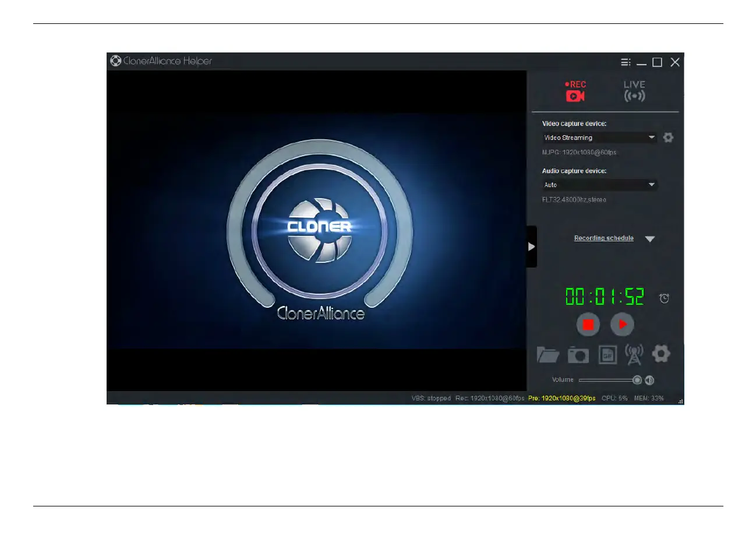
Task: Click the Recording schedule link
Action: click(x=603, y=238)
